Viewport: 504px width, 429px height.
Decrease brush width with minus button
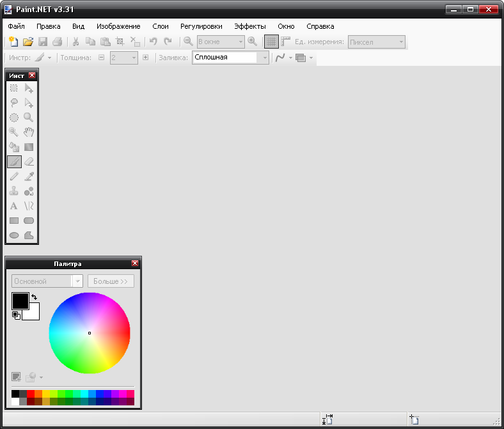(x=101, y=58)
